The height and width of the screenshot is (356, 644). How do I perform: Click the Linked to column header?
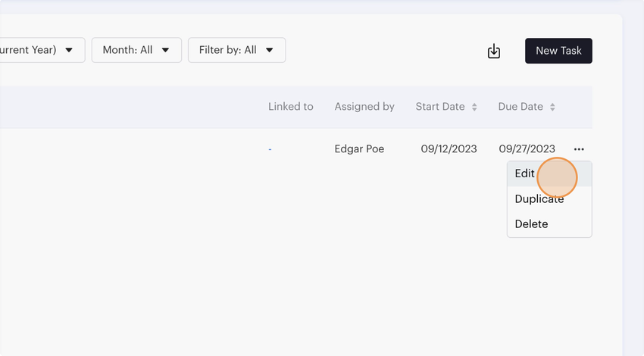pos(291,107)
